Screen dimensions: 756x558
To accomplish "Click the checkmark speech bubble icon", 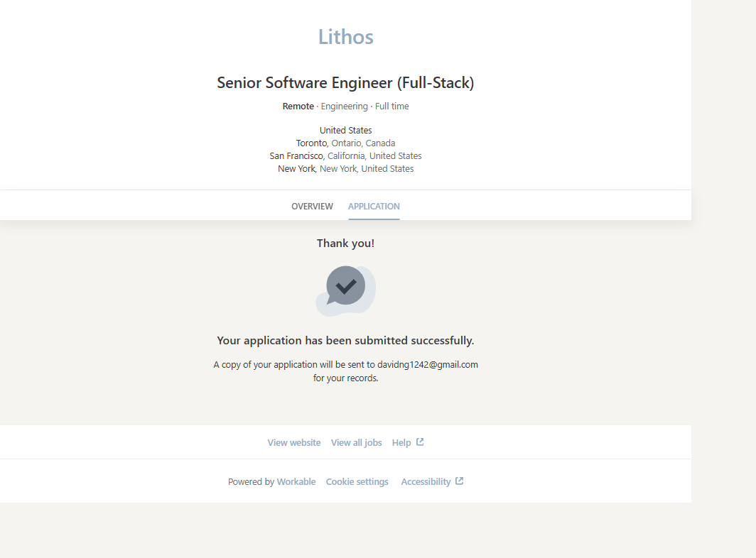I will [x=345, y=288].
